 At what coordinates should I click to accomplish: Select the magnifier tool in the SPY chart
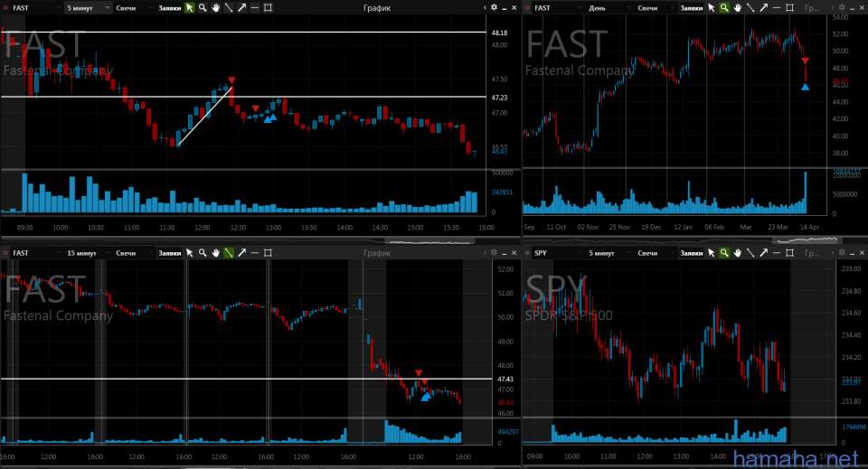tap(724, 253)
